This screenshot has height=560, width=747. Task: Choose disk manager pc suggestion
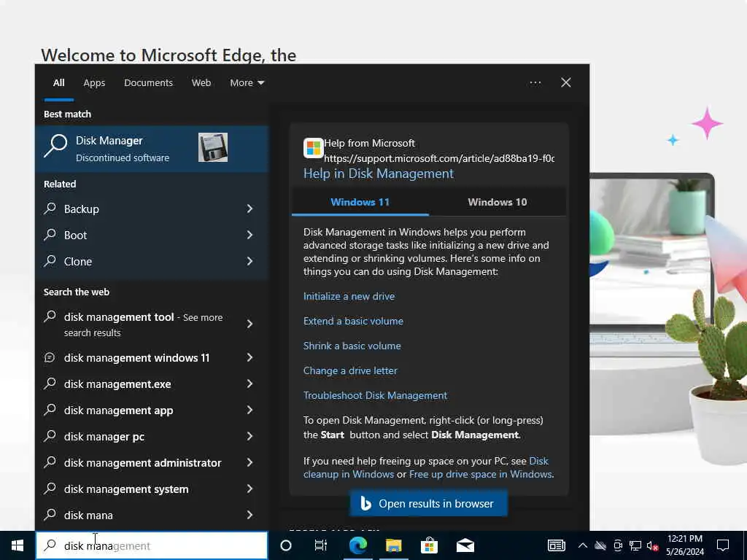point(152,436)
